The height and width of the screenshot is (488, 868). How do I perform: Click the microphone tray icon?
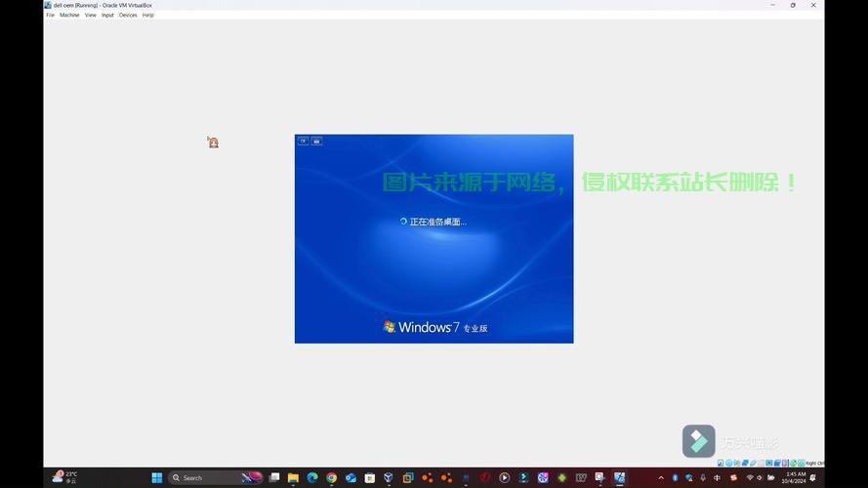click(703, 477)
